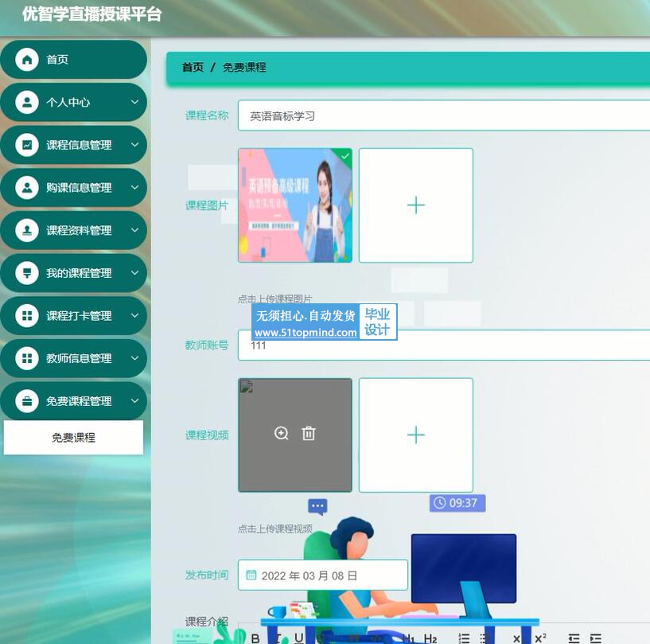Click the 课程图片 label
This screenshot has height=644, width=650.
click(206, 205)
